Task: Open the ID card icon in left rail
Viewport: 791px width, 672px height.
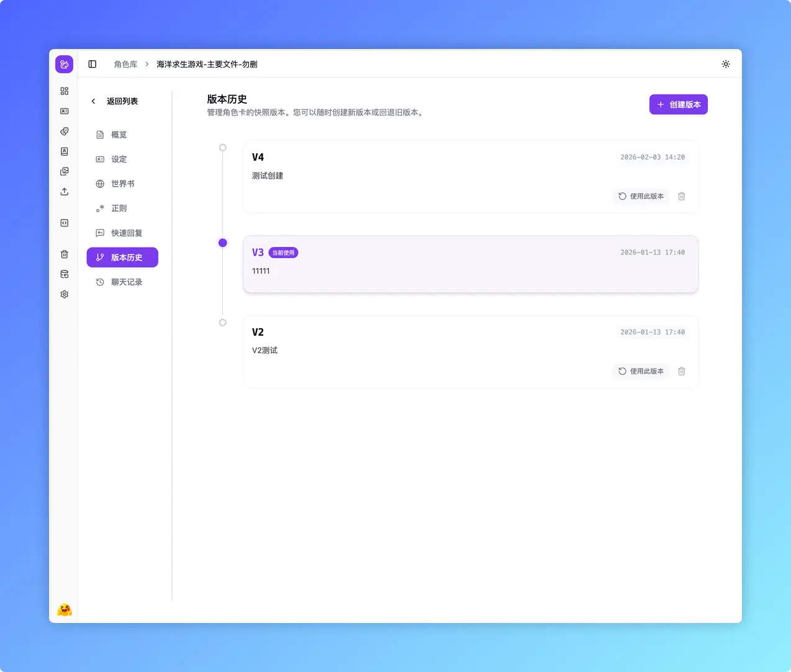Action: (x=64, y=111)
